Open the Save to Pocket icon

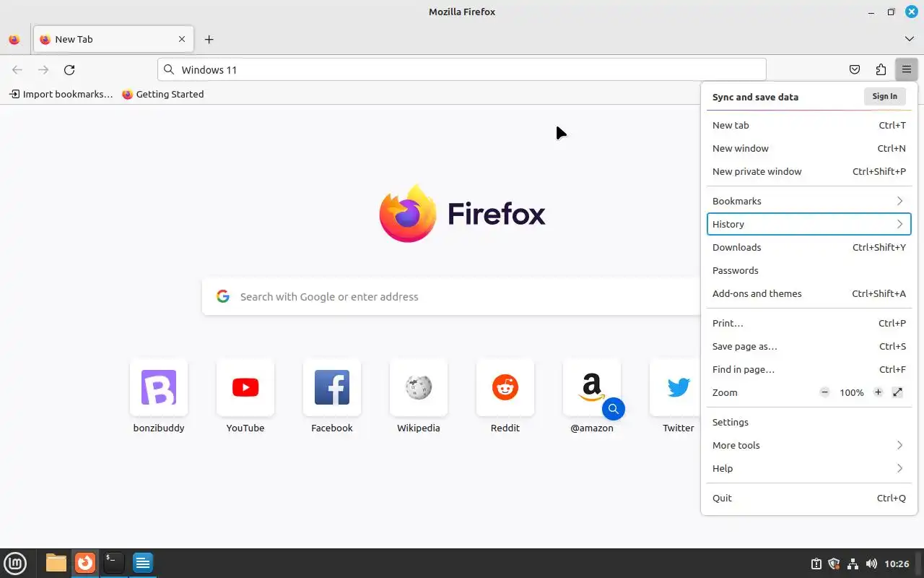click(x=855, y=70)
